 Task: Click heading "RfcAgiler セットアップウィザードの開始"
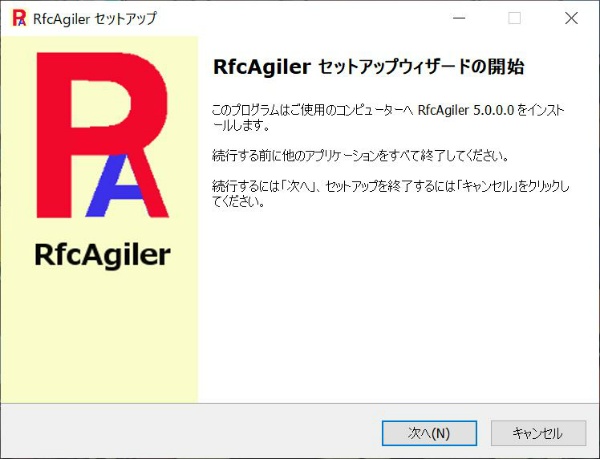click(368, 67)
